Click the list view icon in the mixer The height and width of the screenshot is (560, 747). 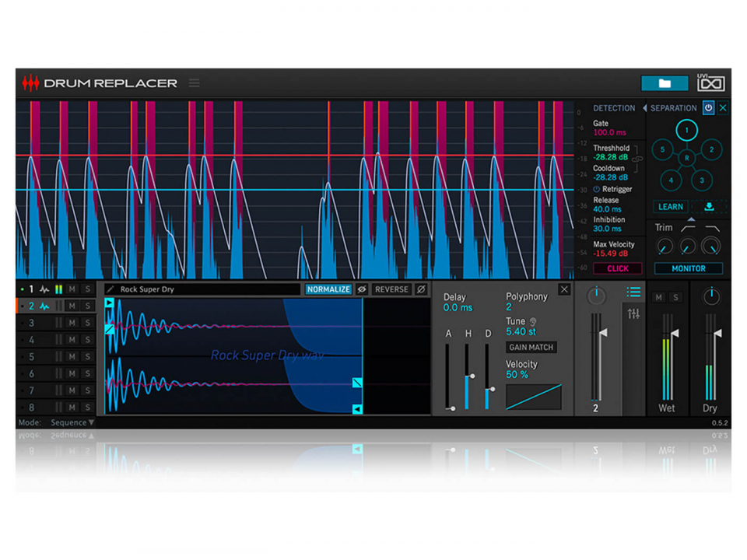633,292
